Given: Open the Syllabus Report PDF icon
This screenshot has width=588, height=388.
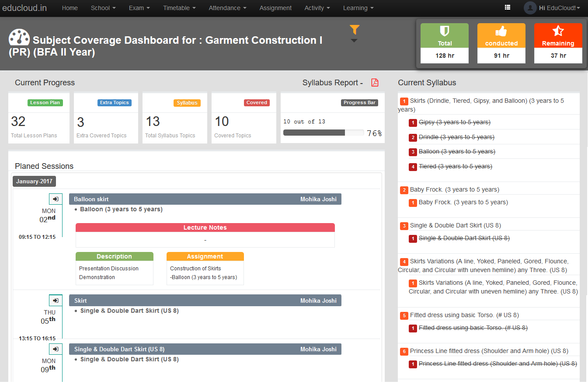Looking at the screenshot, I should [x=375, y=83].
